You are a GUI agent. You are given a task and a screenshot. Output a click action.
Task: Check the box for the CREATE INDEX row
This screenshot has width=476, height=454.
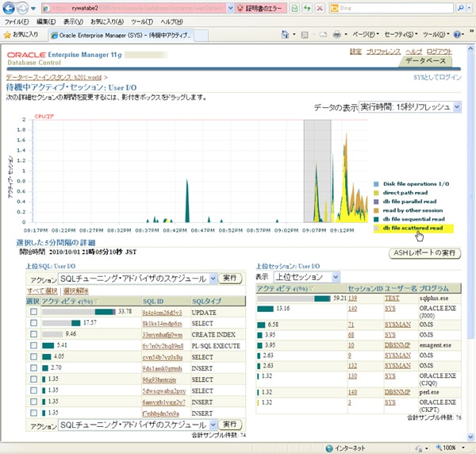(33, 334)
